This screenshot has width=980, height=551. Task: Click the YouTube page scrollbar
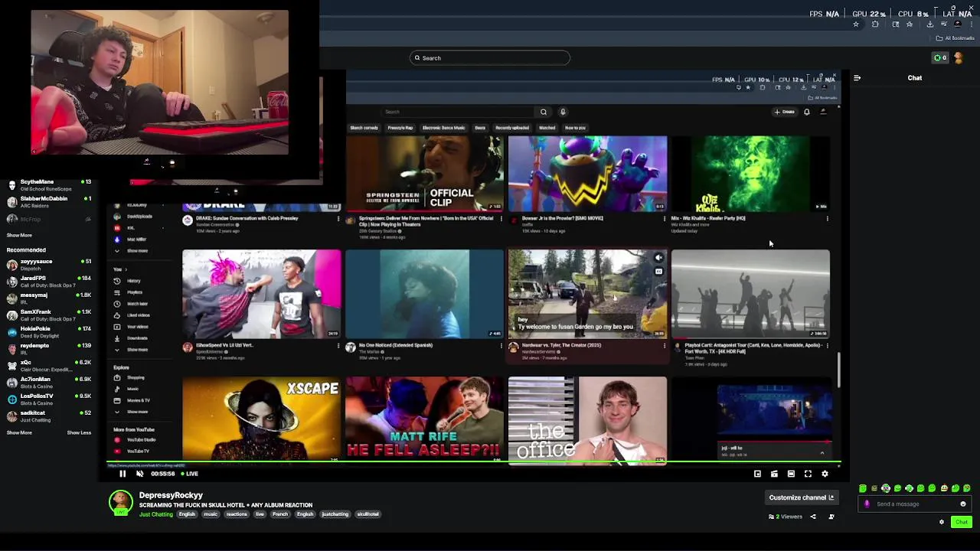point(839,370)
